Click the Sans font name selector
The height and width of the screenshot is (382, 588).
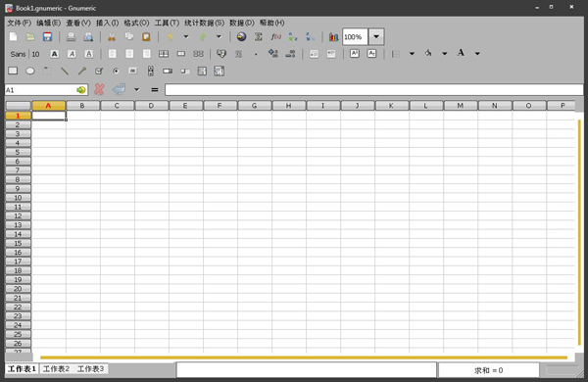[18, 54]
